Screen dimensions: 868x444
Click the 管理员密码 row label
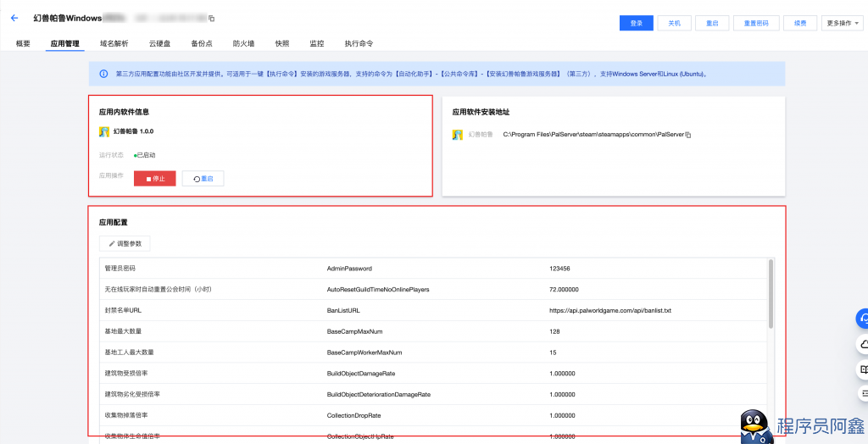[120, 269]
